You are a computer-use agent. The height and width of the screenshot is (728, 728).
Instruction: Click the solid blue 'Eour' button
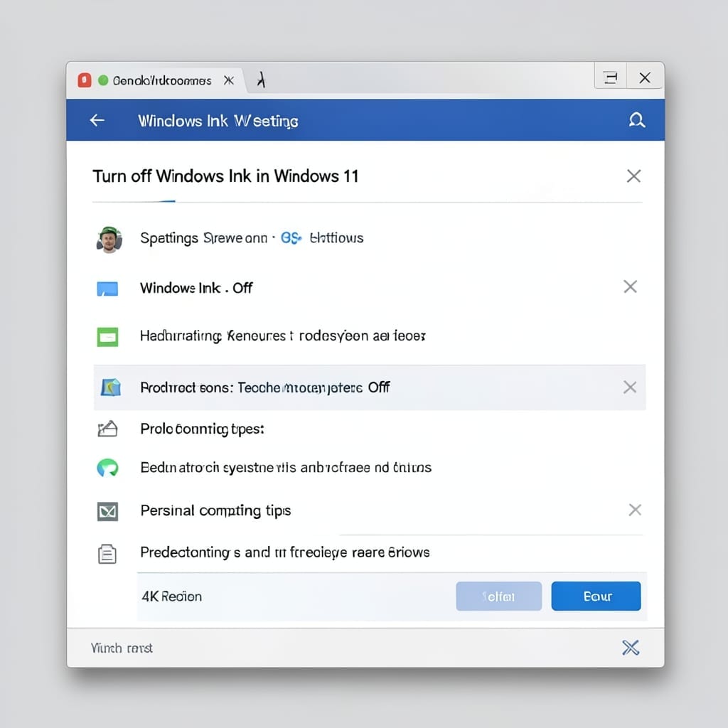tap(596, 596)
